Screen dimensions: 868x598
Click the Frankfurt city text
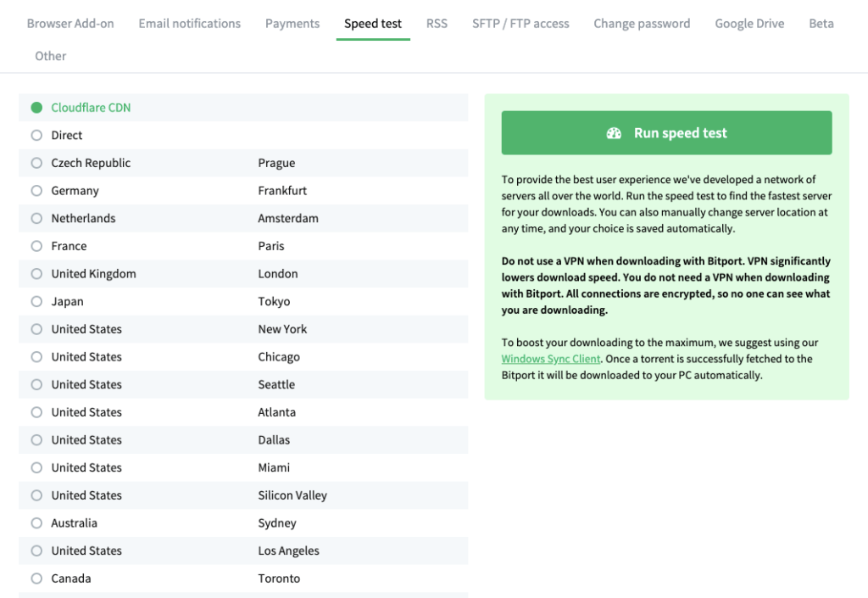point(282,191)
